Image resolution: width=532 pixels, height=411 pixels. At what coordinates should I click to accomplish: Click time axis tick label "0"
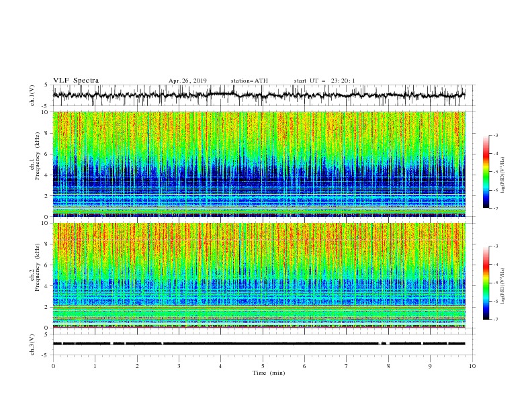53,366
